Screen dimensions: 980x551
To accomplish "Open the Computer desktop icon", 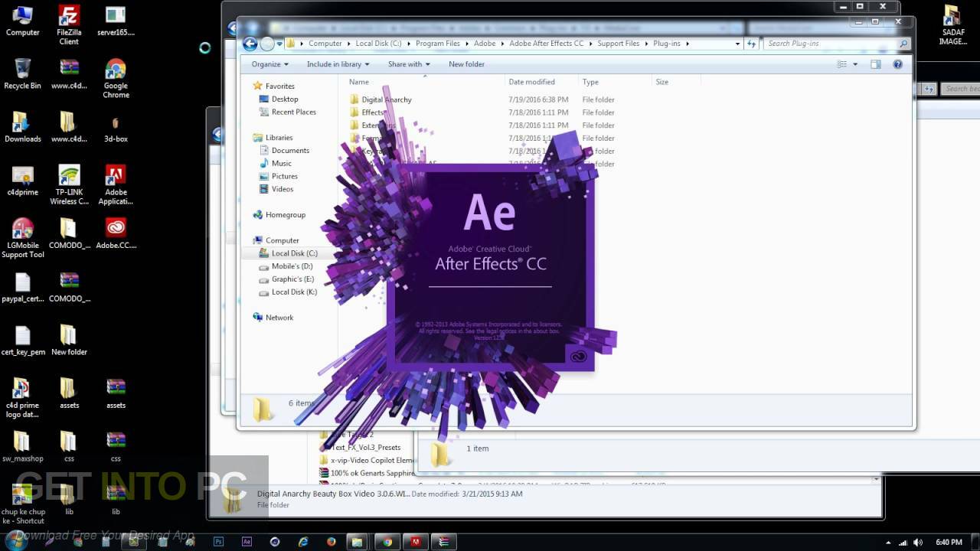I will click(x=23, y=21).
